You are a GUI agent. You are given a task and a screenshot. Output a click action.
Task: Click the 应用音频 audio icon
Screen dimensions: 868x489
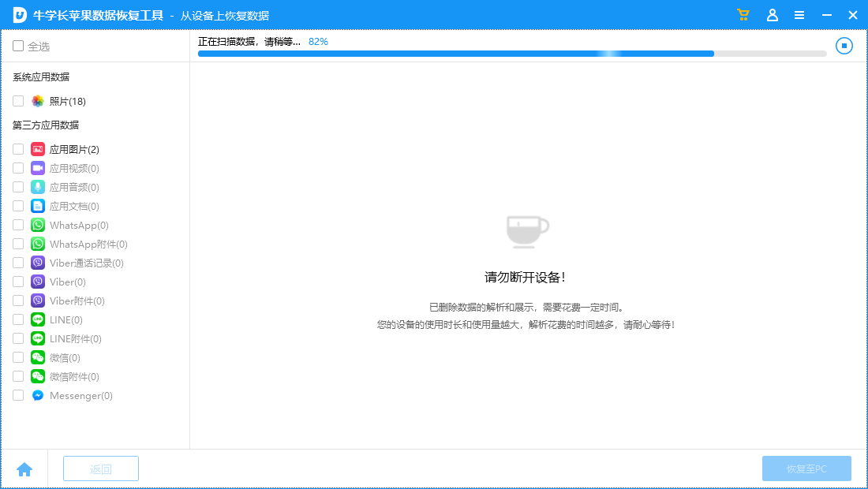pyautogui.click(x=37, y=187)
